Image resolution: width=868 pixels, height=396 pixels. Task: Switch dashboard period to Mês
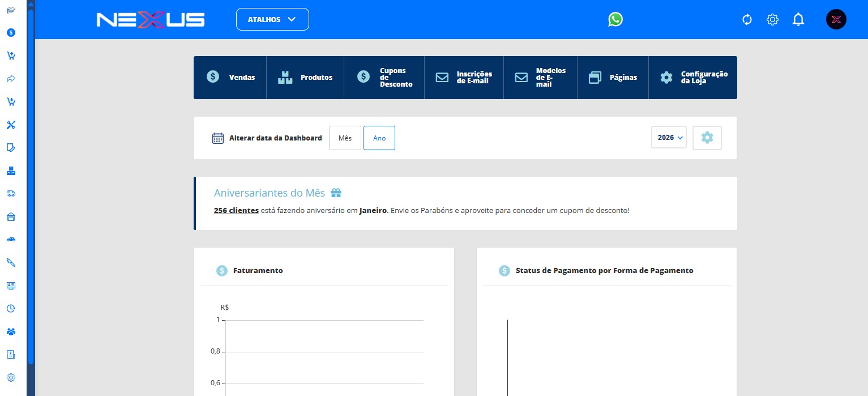[345, 138]
